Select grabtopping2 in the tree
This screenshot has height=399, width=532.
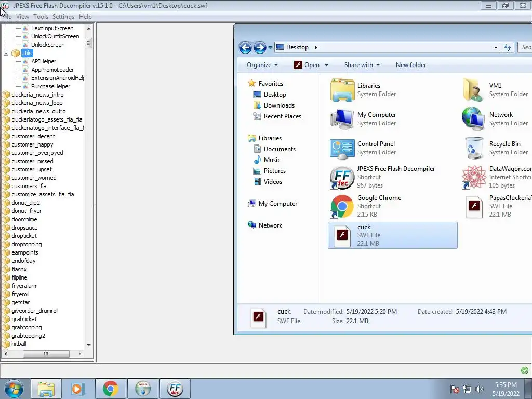click(x=28, y=336)
